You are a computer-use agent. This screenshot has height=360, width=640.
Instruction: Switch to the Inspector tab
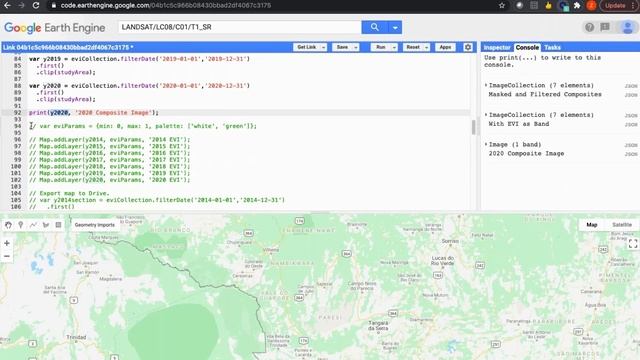coord(497,47)
